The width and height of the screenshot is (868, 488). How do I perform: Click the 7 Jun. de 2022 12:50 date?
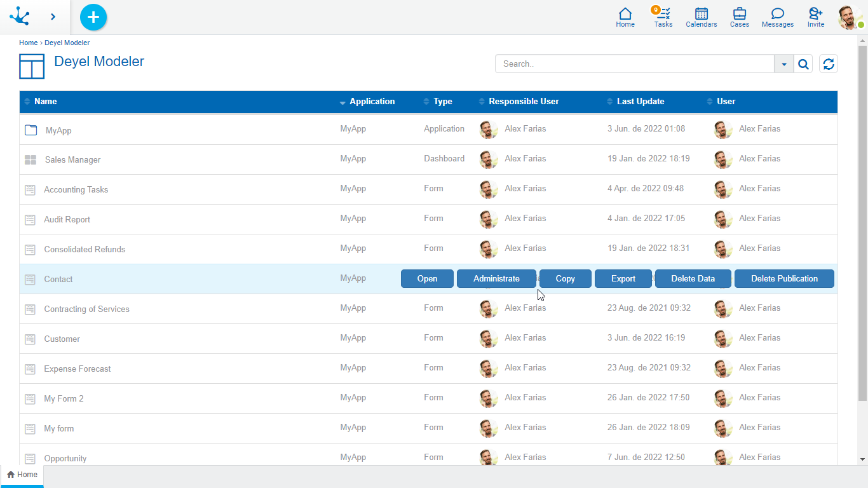(646, 457)
